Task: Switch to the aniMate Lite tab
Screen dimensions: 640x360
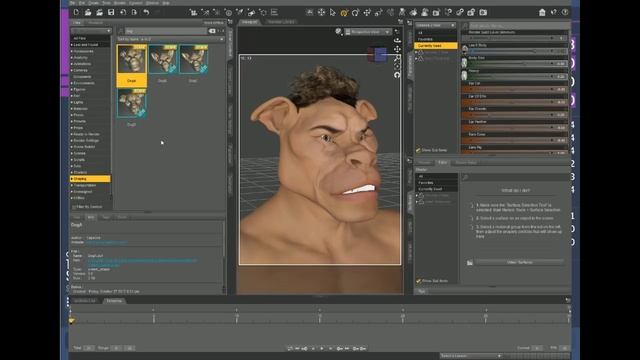Action: click(x=85, y=301)
